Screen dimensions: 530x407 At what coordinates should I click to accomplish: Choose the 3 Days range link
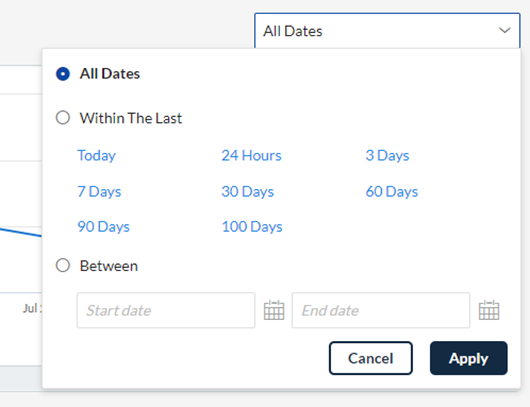click(387, 155)
